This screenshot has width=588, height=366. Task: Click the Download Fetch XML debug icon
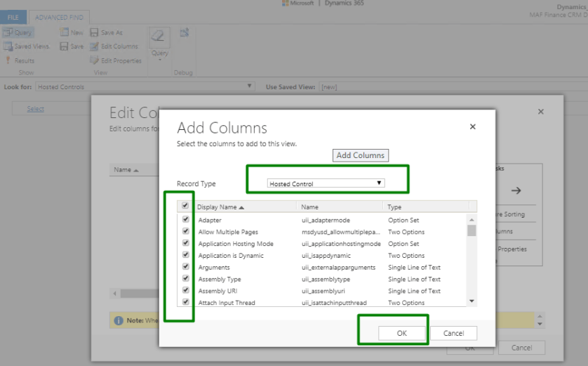185,32
